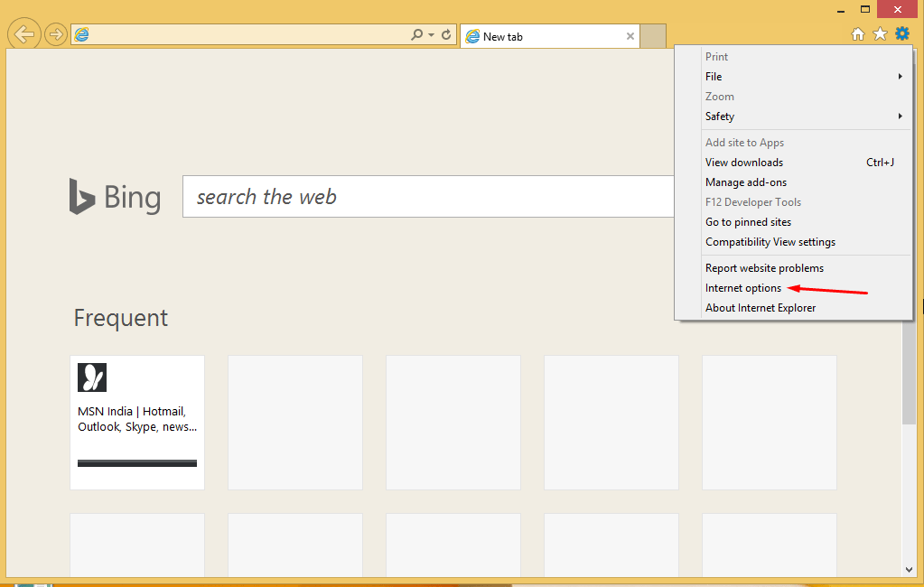Click the Ctrl+J shortcut label

click(x=880, y=163)
